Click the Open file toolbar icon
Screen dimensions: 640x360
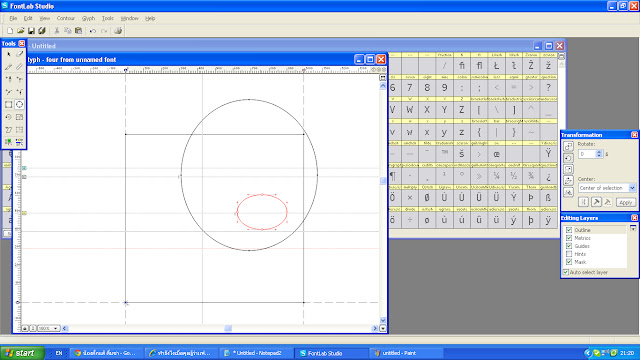pos(20,31)
